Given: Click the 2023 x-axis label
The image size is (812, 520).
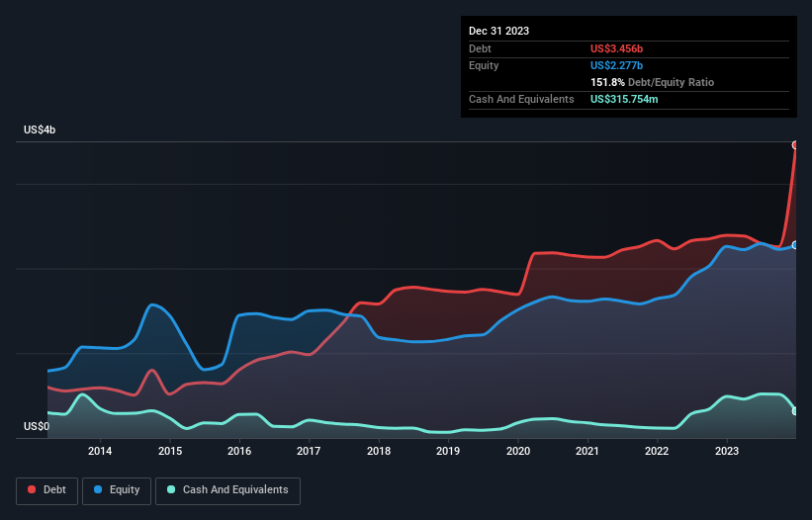Looking at the screenshot, I should [x=727, y=451].
